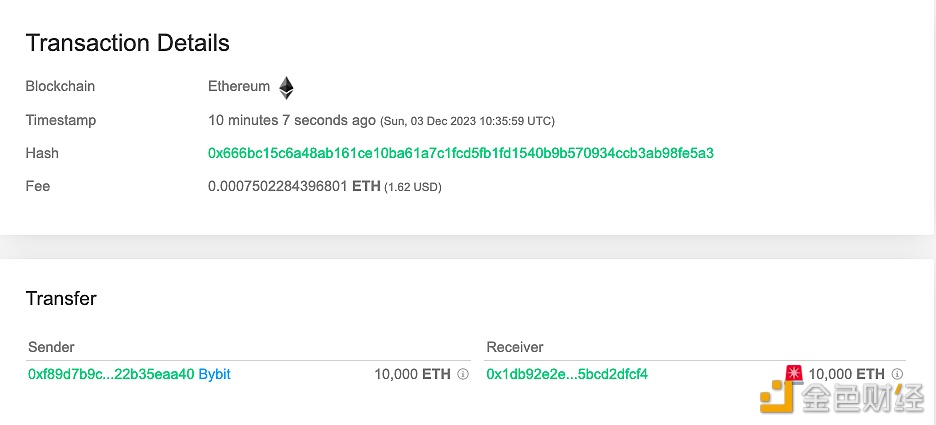
Task: Click the 1.62 USD fee conversion
Action: coord(412,187)
